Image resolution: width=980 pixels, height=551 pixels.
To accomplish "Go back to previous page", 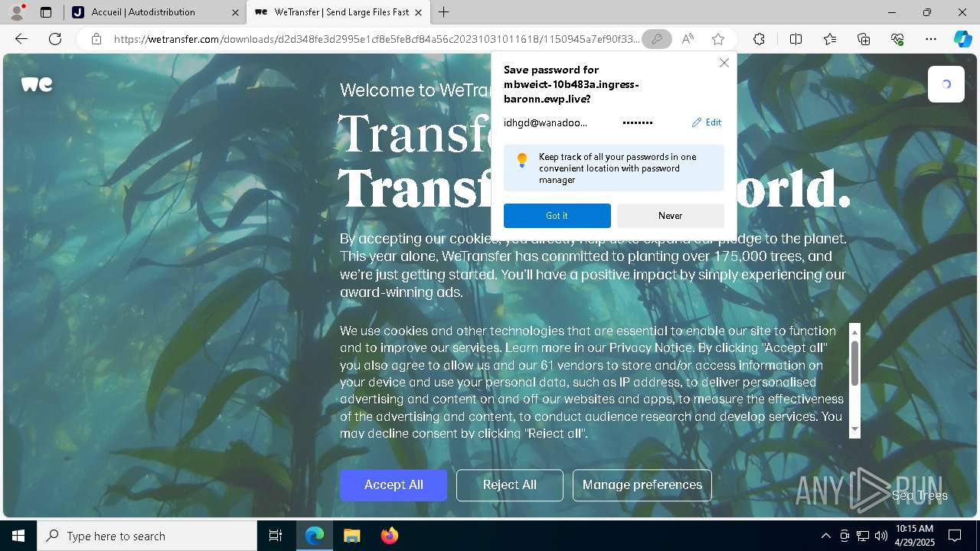I will (21, 39).
